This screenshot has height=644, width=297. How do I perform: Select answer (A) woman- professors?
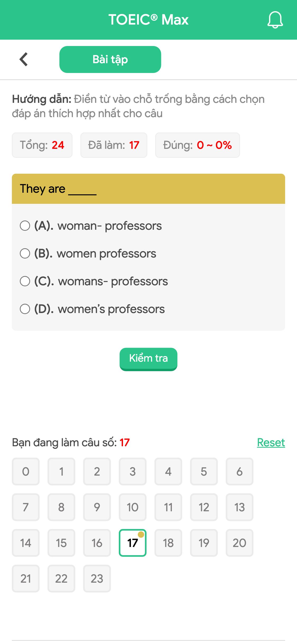[x=91, y=226]
